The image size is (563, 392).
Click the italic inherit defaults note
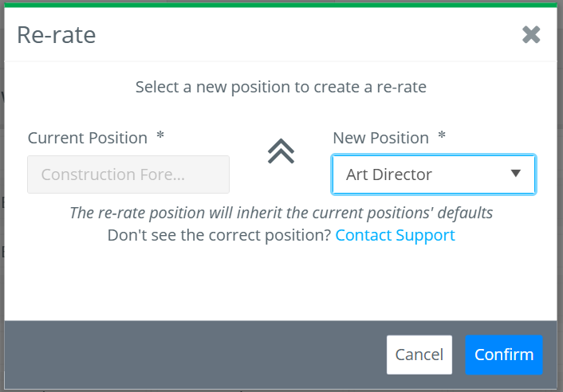pyautogui.click(x=281, y=213)
